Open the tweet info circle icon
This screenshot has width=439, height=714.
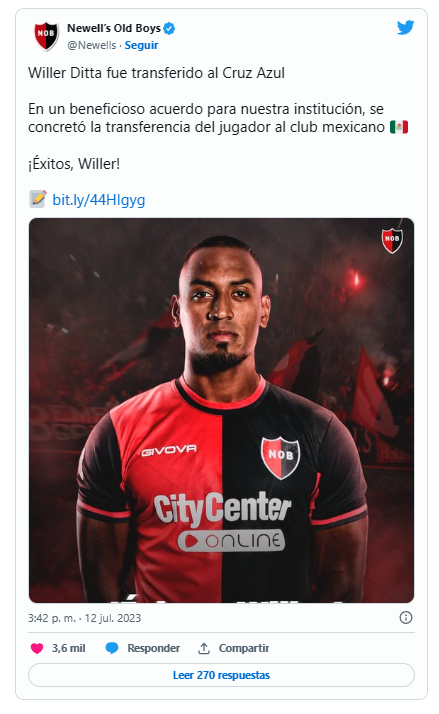coord(405,617)
